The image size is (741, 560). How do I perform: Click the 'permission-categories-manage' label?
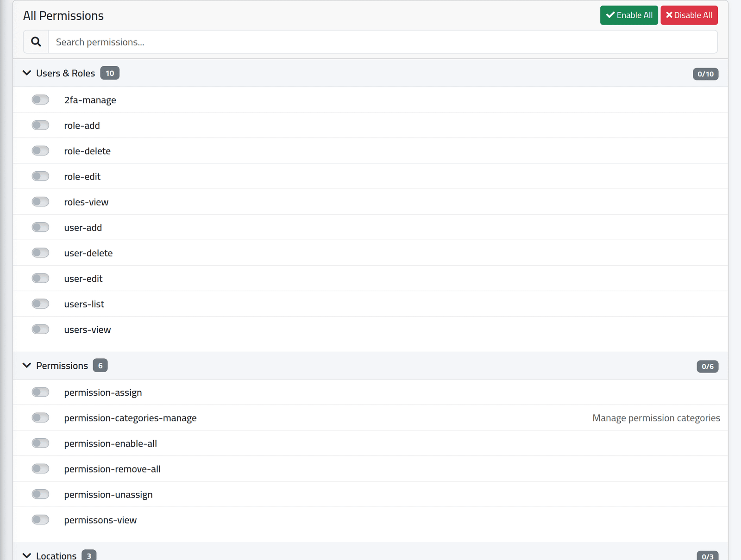pos(130,418)
